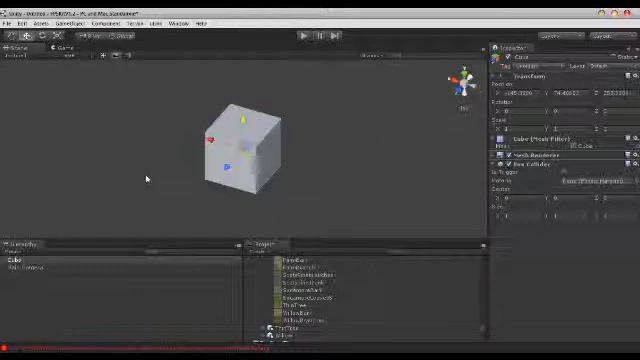Open the Project Create dropdown
Image resolution: width=640 pixels, height=360 pixels.
pyautogui.click(x=258, y=252)
